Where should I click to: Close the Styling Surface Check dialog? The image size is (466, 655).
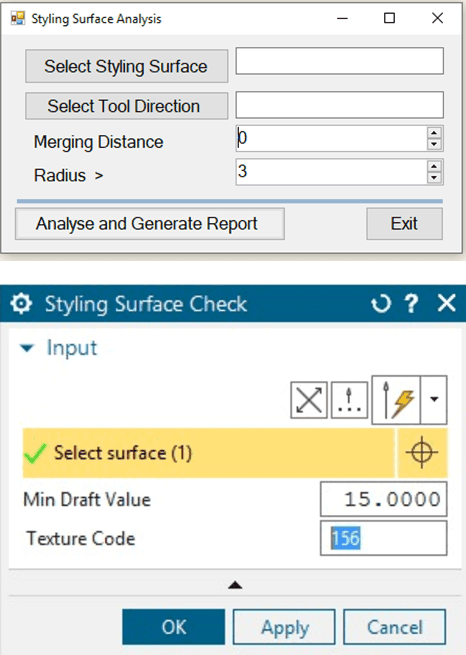[x=446, y=303]
